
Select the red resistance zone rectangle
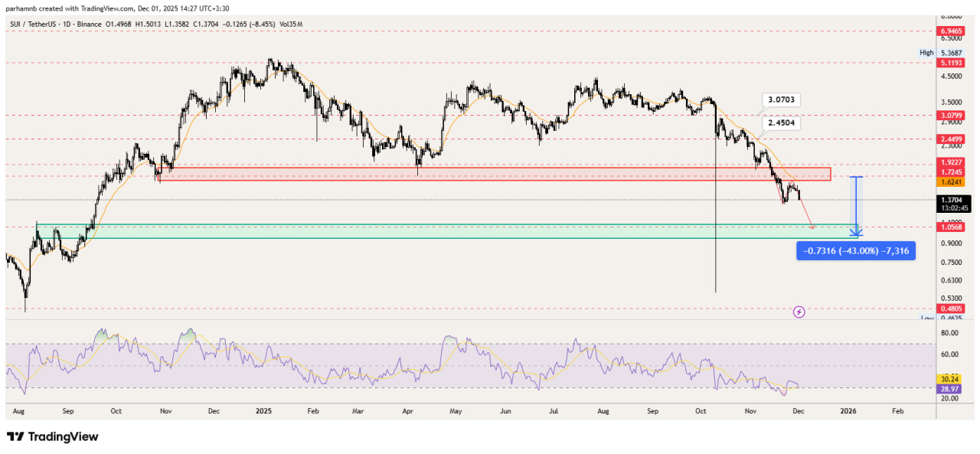495,174
